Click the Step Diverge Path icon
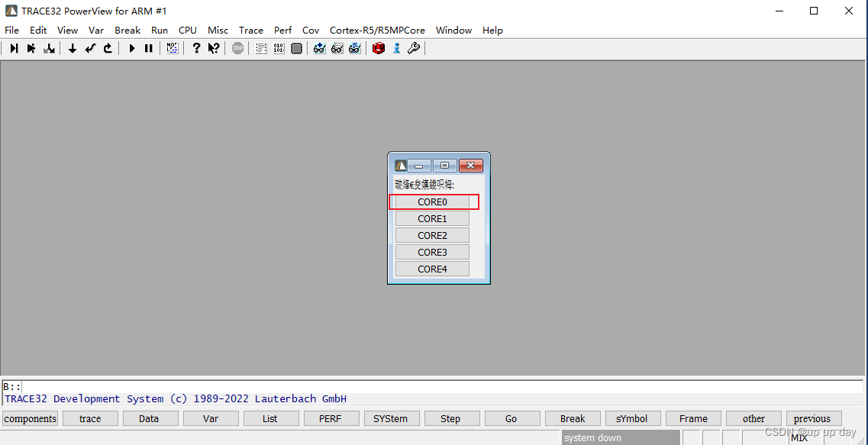The height and width of the screenshot is (445, 868). pos(49,48)
